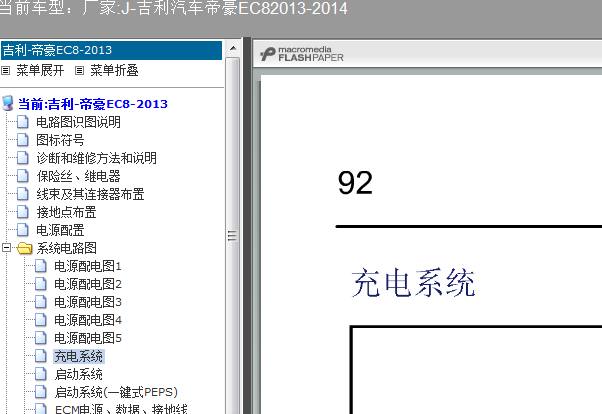
Task: Click 当前车型 title text at top
Action: [x=174, y=8]
